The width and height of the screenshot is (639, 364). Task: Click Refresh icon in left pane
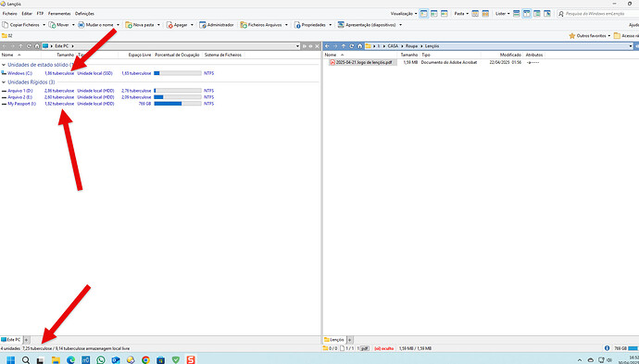click(29, 46)
